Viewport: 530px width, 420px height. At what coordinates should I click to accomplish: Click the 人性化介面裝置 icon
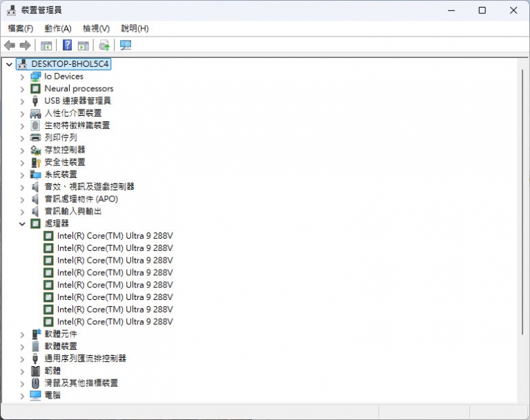pos(35,114)
